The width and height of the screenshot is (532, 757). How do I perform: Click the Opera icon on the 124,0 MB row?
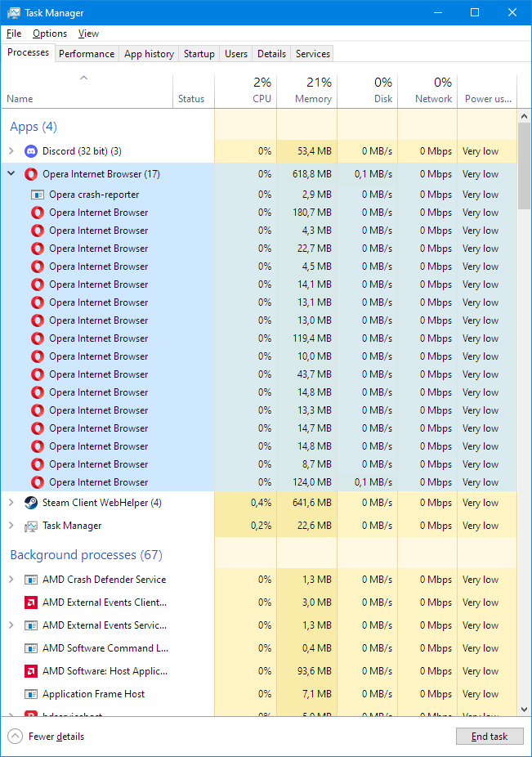click(x=38, y=482)
